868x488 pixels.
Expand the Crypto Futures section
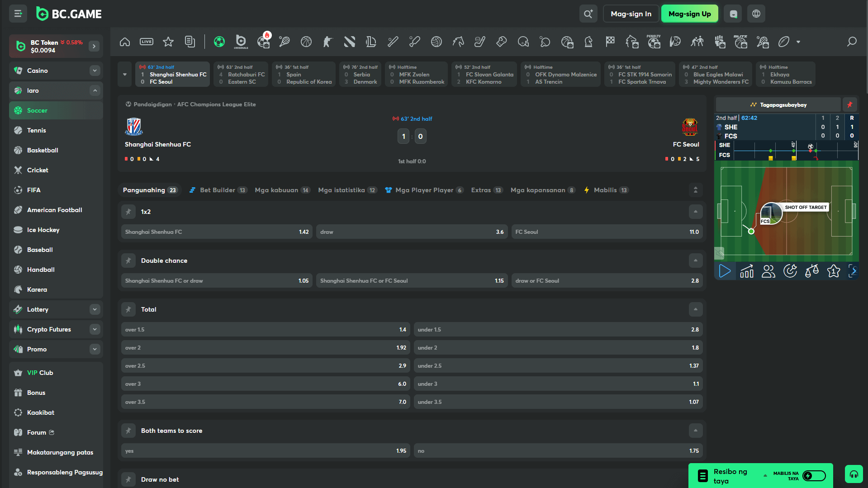95,329
